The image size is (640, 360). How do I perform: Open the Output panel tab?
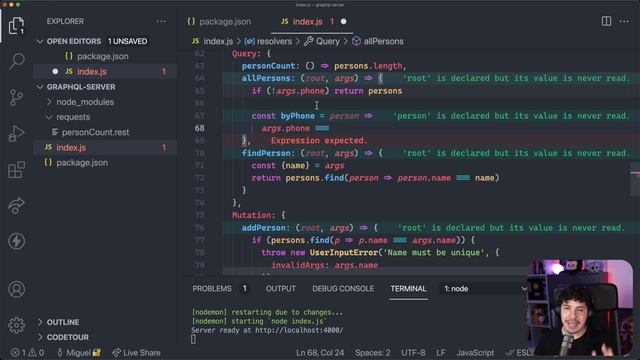[281, 289]
